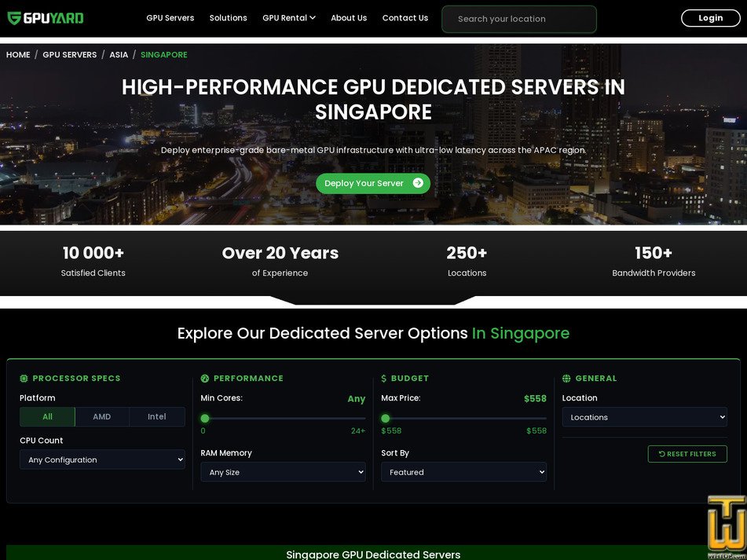Click the 150+ Bandwidth Providers stat
This screenshot has height=560, width=747.
[654, 262]
